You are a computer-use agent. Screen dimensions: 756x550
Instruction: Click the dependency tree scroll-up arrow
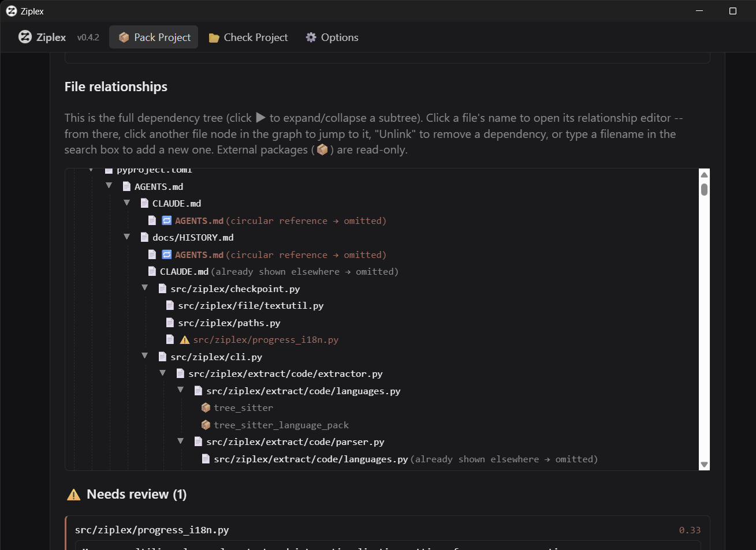(704, 174)
